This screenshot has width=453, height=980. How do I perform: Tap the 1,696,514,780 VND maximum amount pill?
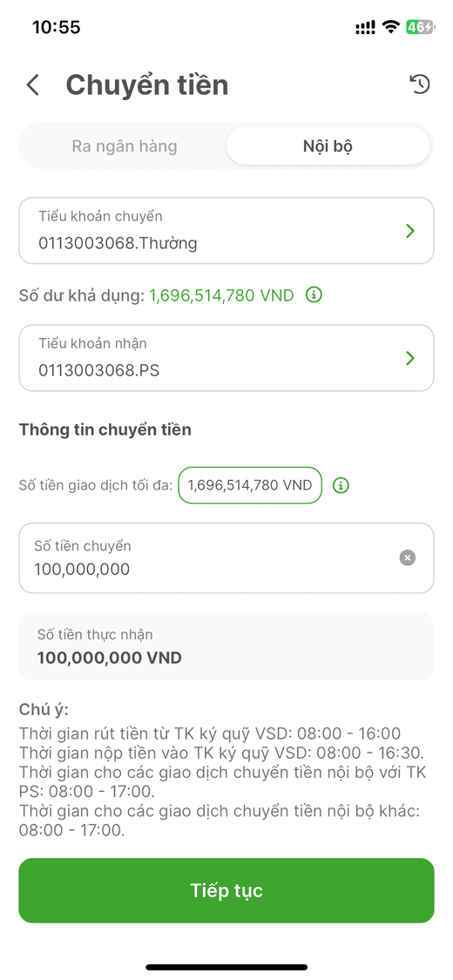click(x=250, y=485)
